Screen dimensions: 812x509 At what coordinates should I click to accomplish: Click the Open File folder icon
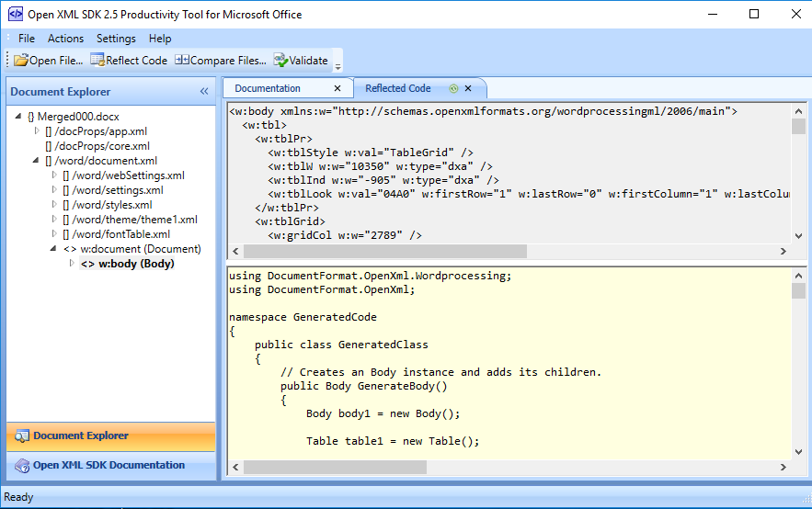21,61
